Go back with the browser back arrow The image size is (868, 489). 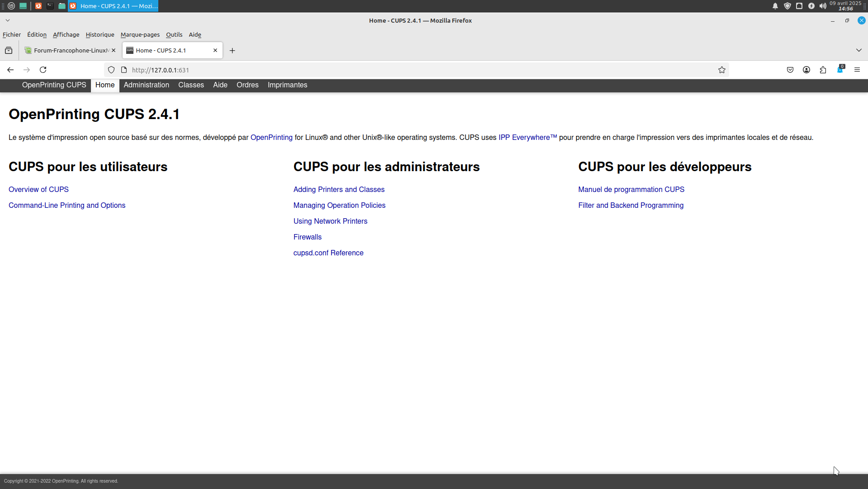10,70
